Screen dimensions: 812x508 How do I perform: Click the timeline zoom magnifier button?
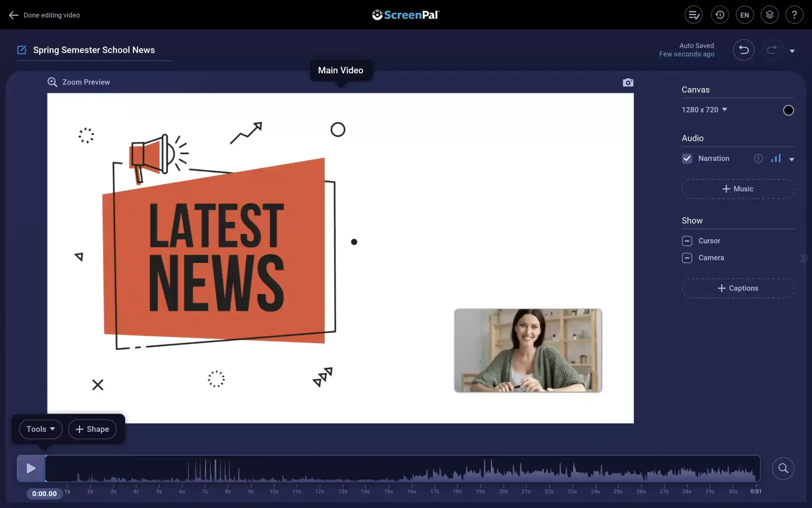tap(783, 468)
